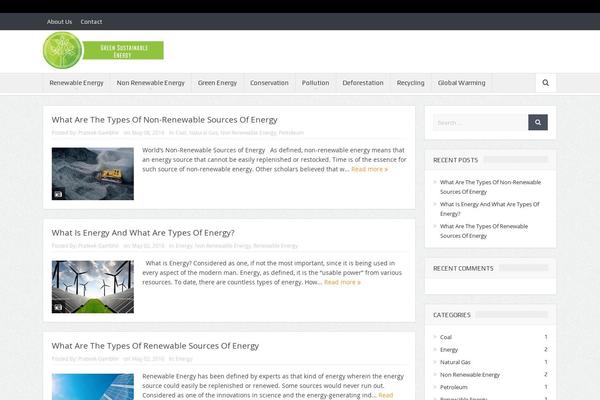Viewport: 600px width, 400px height.
Task: Open the About Us page
Action: pos(59,22)
